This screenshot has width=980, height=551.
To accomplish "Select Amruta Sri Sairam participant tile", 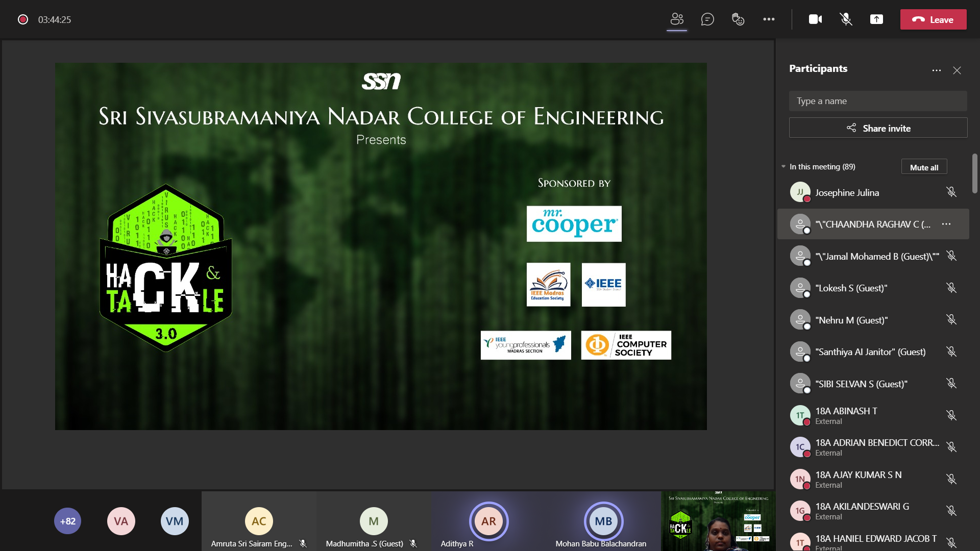I will point(259,521).
